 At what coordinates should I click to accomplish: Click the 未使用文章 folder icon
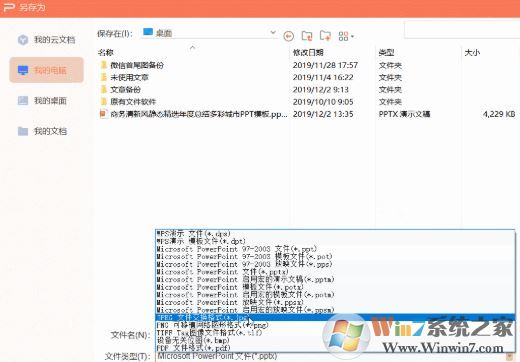(104, 77)
